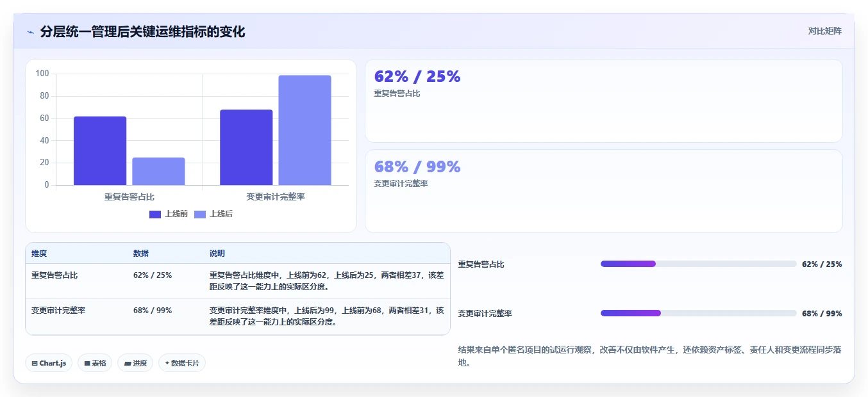Toggle the 上线前 legend entry
The image size is (868, 397).
(169, 214)
